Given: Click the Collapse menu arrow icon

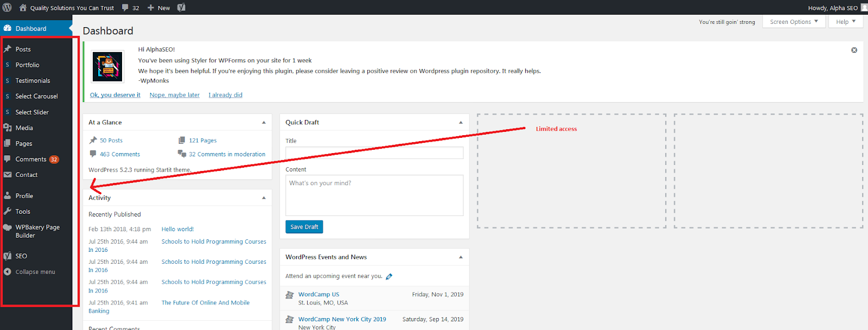Looking at the screenshot, I should tap(8, 272).
